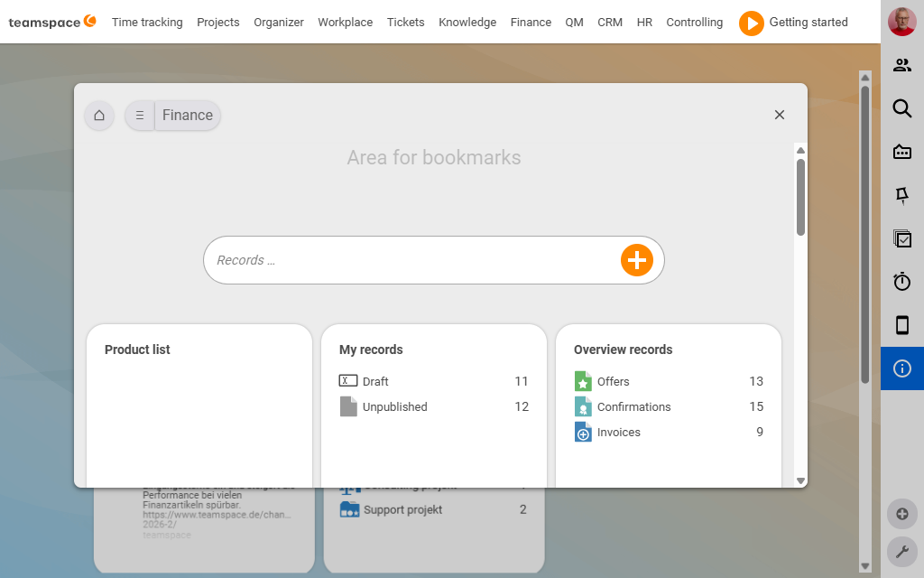Open the Organizer menu

[x=279, y=23]
